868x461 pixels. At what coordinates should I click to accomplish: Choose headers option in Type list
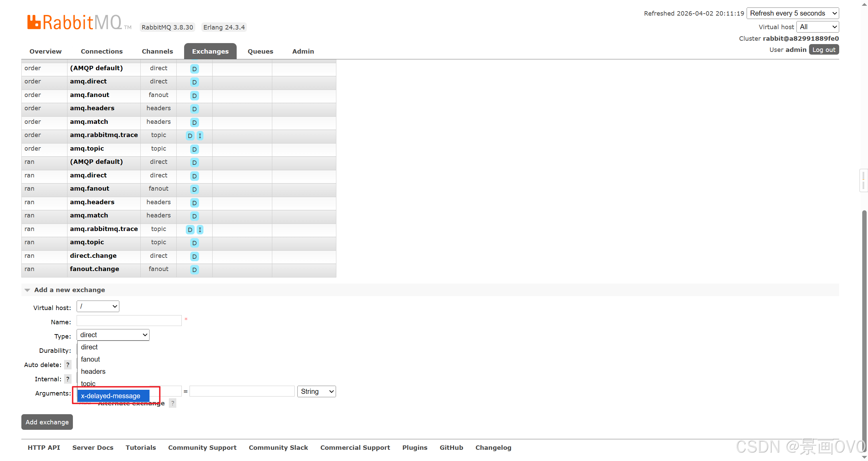tap(93, 371)
